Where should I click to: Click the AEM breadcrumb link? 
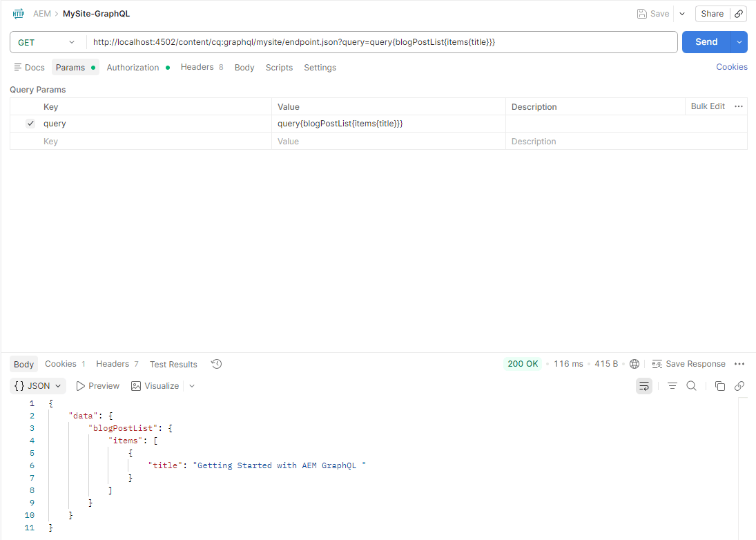42,14
